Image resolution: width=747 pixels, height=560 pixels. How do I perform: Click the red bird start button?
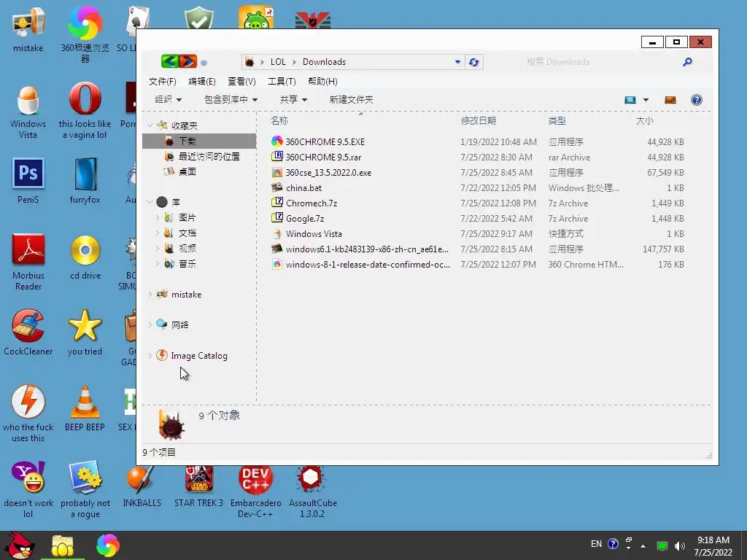[x=19, y=545]
